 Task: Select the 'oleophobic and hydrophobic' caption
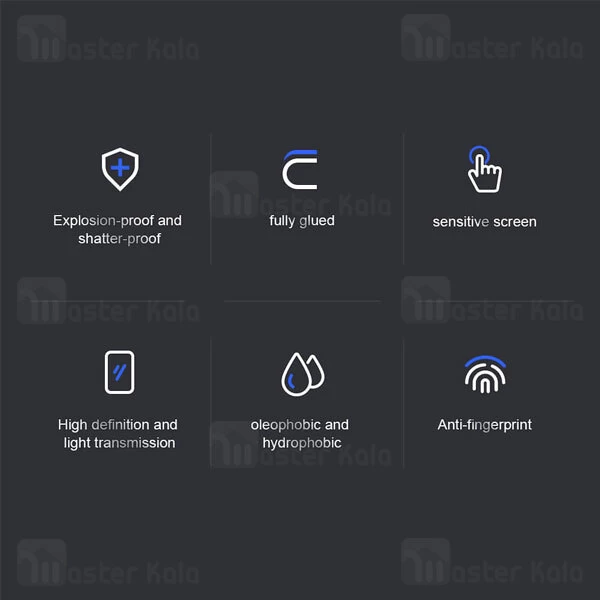point(300,434)
